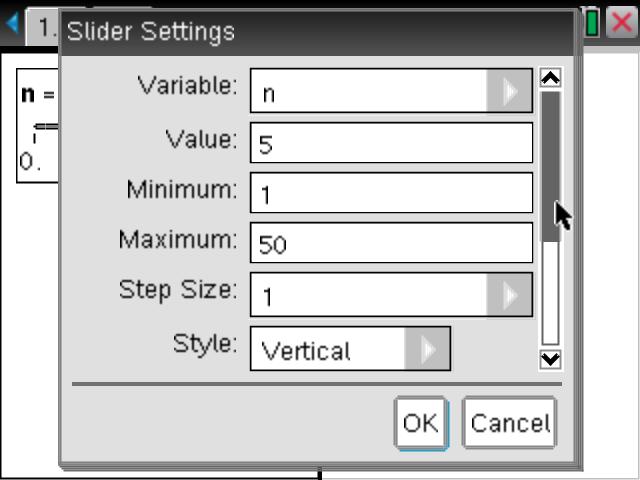Cancel the Slider Settings dialog

click(x=509, y=422)
